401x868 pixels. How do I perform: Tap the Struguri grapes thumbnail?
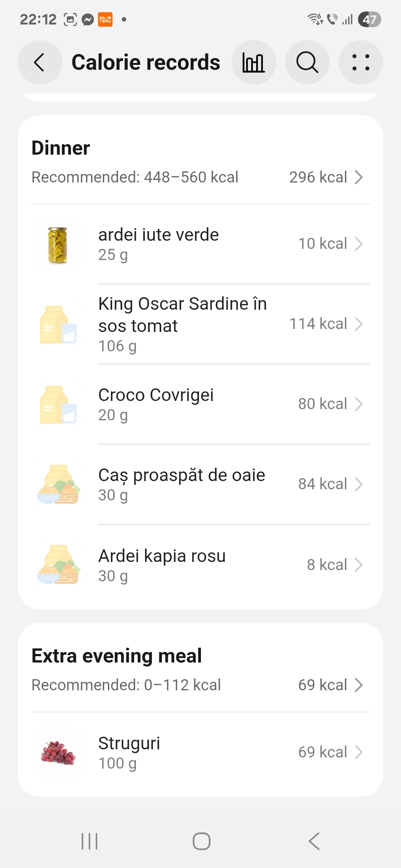click(x=58, y=753)
